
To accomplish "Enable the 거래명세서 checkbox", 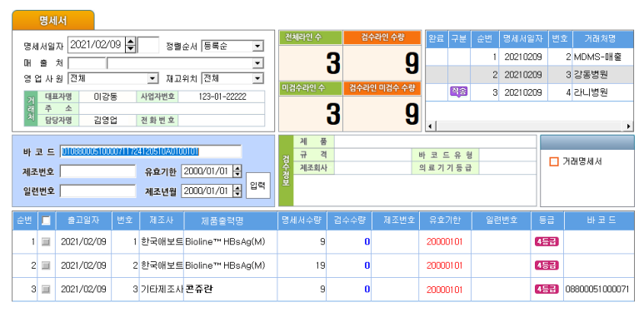I will pos(554,161).
